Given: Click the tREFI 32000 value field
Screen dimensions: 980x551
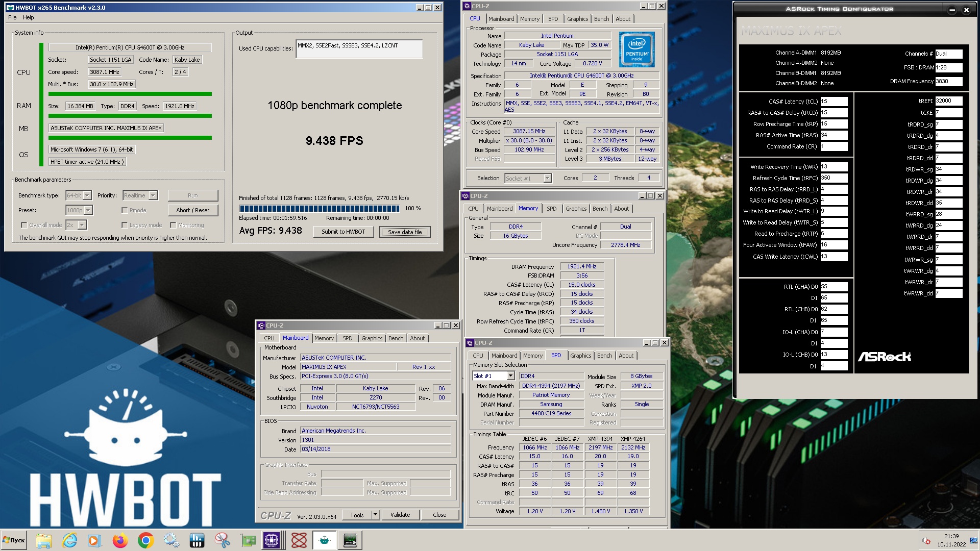Looking at the screenshot, I should (x=948, y=101).
